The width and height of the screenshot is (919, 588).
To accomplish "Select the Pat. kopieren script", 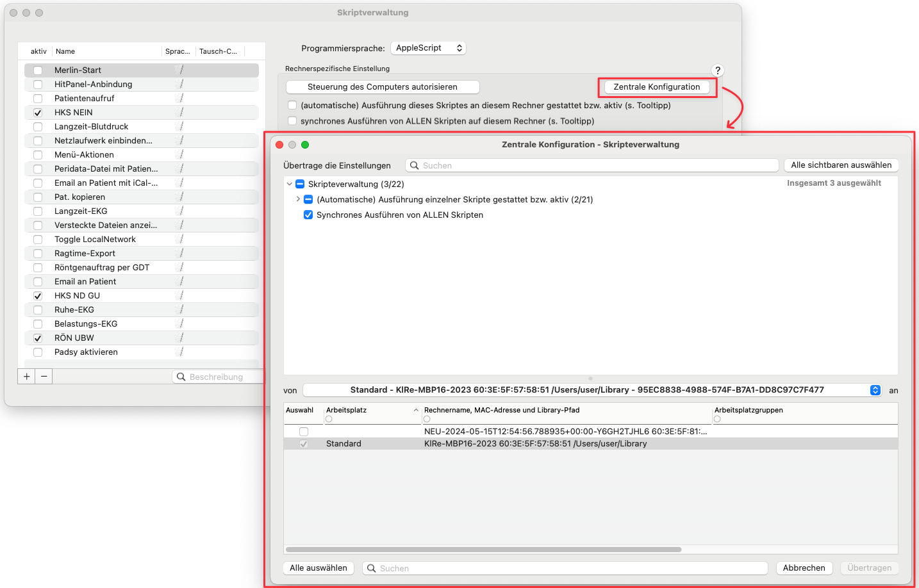I will tap(142, 197).
